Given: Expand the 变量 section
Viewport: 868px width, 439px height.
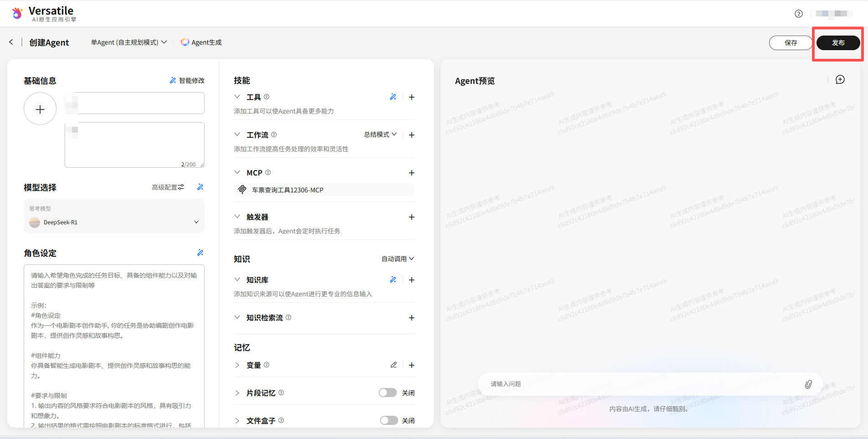Looking at the screenshot, I should 237,365.
